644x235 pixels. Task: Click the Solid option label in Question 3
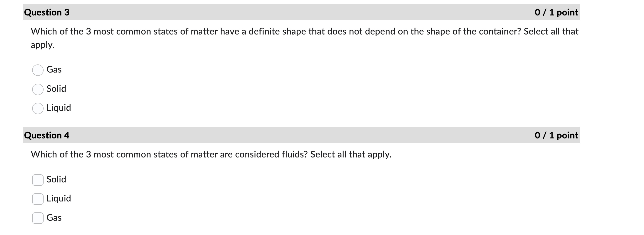tap(56, 89)
